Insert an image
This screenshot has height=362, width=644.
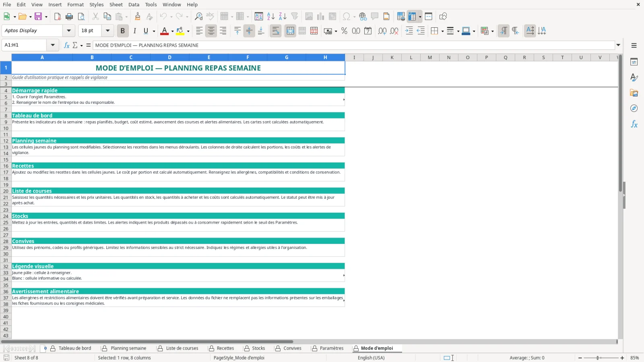click(x=309, y=16)
